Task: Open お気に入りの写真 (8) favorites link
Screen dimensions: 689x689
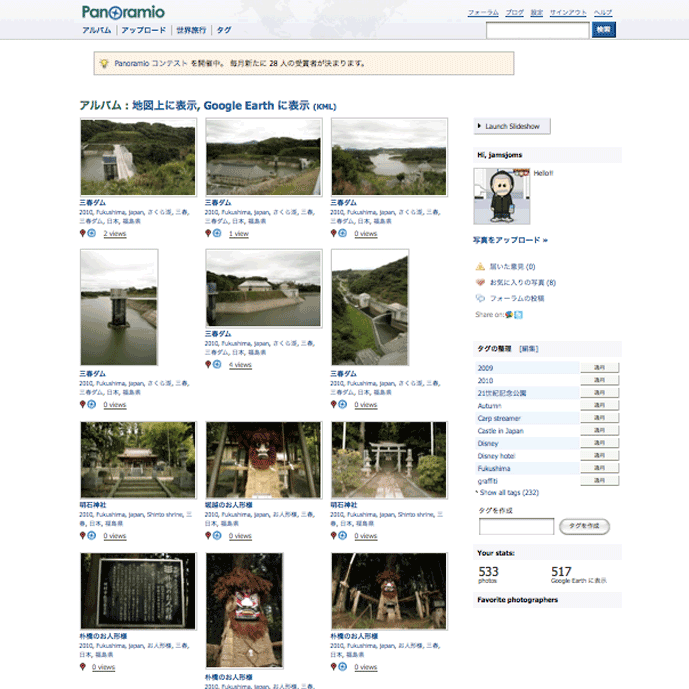Action: coord(523,283)
